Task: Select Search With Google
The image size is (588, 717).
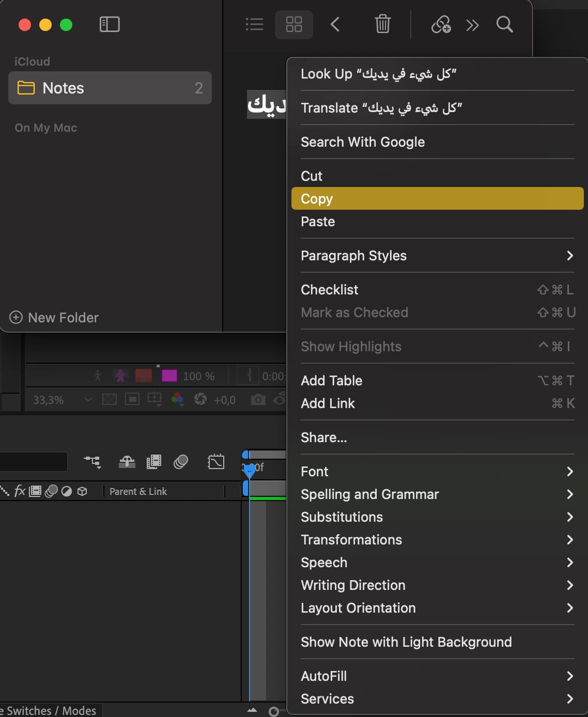Action: 437,142
